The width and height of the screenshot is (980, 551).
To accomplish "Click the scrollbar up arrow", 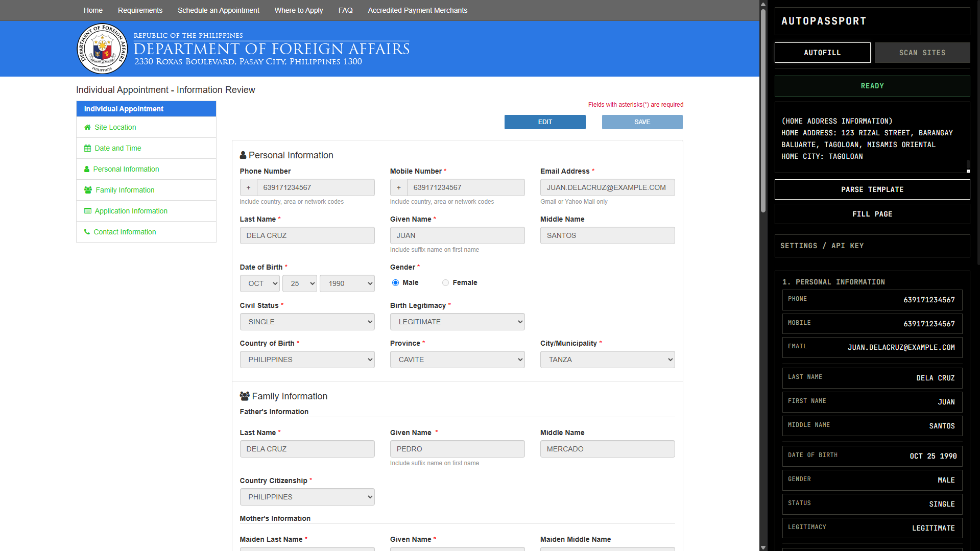I will pyautogui.click(x=763, y=4).
